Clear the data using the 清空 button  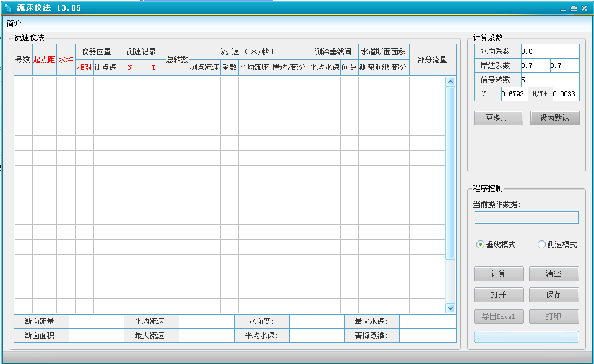[x=554, y=274]
